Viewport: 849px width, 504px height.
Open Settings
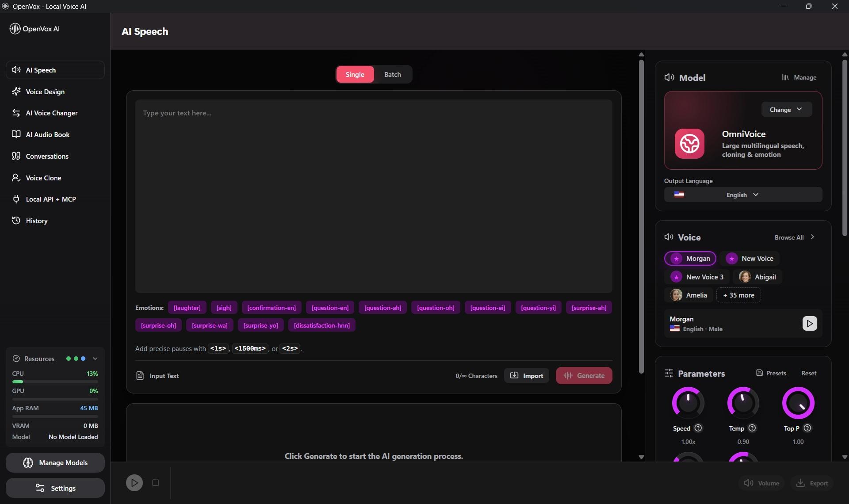click(55, 488)
